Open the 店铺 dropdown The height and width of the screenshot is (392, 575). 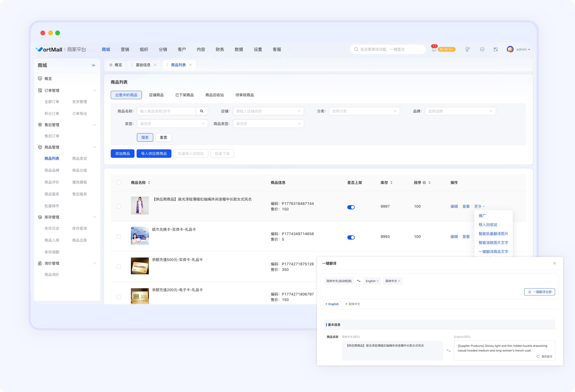tap(268, 111)
